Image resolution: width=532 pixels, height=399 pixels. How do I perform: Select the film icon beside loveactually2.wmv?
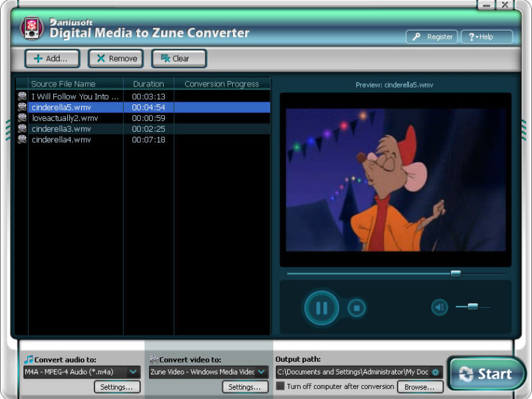tap(22, 118)
